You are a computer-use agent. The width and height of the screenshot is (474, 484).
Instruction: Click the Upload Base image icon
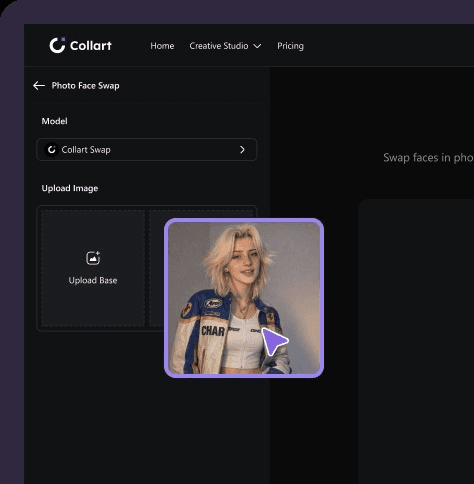click(93, 258)
